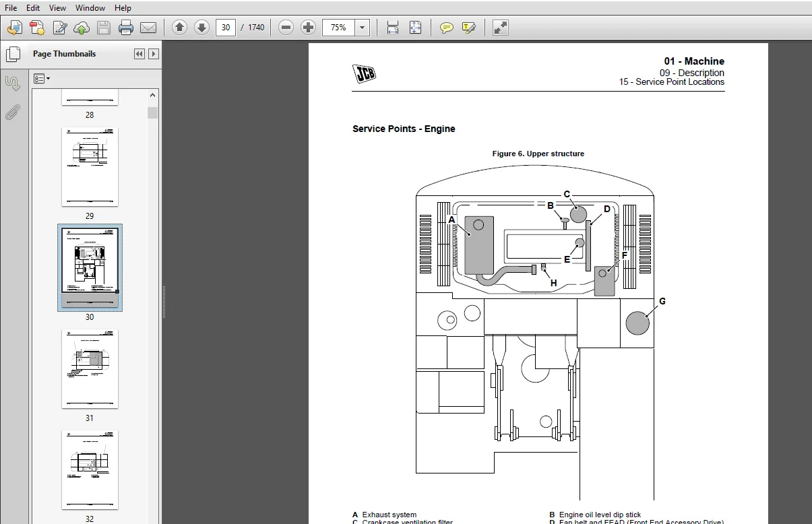Viewport: 812px width, 524px height.
Task: Click the Print icon
Action: 126,28
